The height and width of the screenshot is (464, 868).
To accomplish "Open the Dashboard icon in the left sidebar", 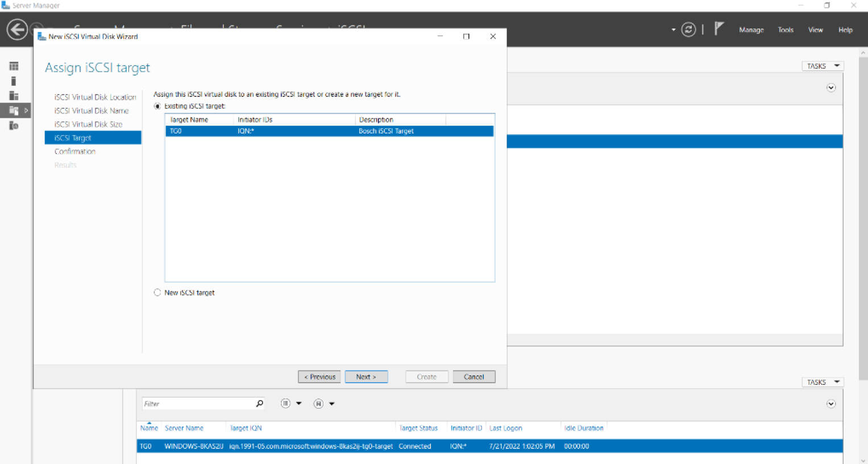I will click(x=14, y=67).
